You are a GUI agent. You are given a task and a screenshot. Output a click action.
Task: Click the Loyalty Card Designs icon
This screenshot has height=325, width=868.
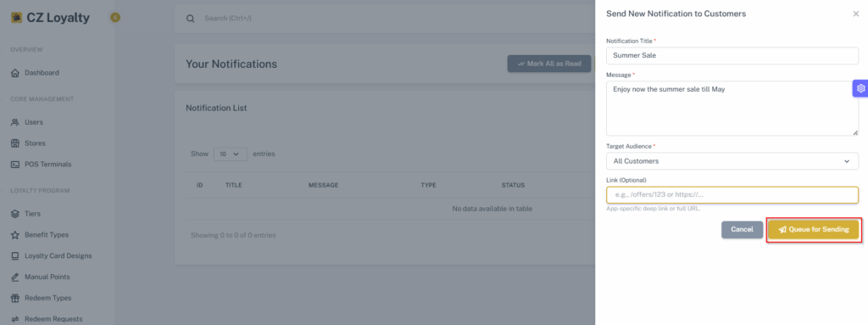point(15,255)
